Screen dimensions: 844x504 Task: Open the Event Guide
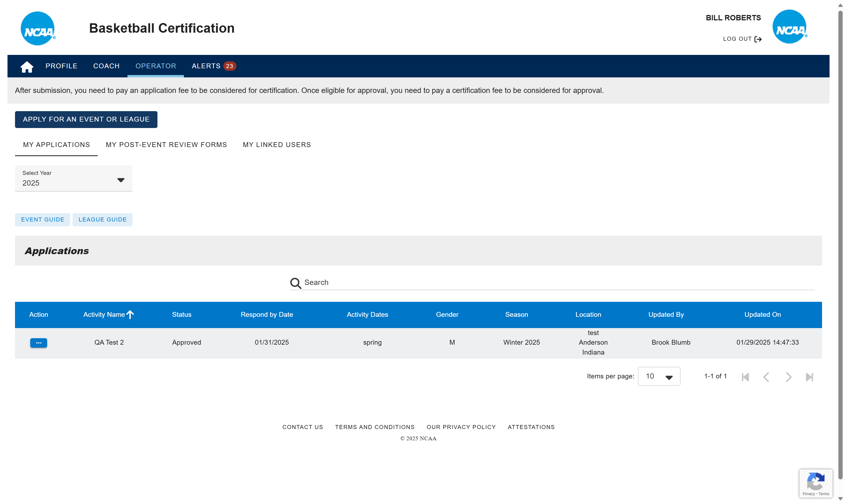click(x=42, y=220)
